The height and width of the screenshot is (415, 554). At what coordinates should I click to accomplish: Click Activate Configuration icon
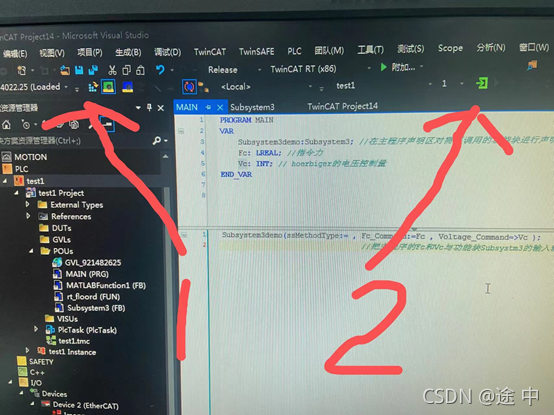93,87
